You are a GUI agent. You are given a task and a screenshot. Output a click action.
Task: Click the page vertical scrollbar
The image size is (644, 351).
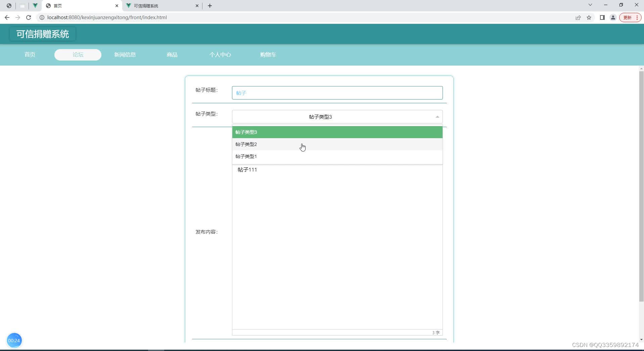(641, 186)
